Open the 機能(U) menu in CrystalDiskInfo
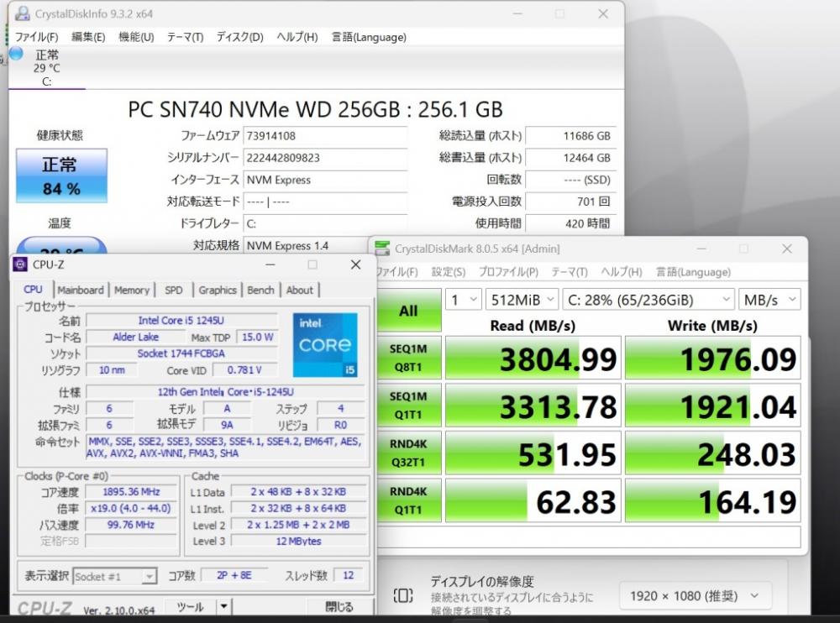This screenshot has height=623, width=840. click(136, 37)
